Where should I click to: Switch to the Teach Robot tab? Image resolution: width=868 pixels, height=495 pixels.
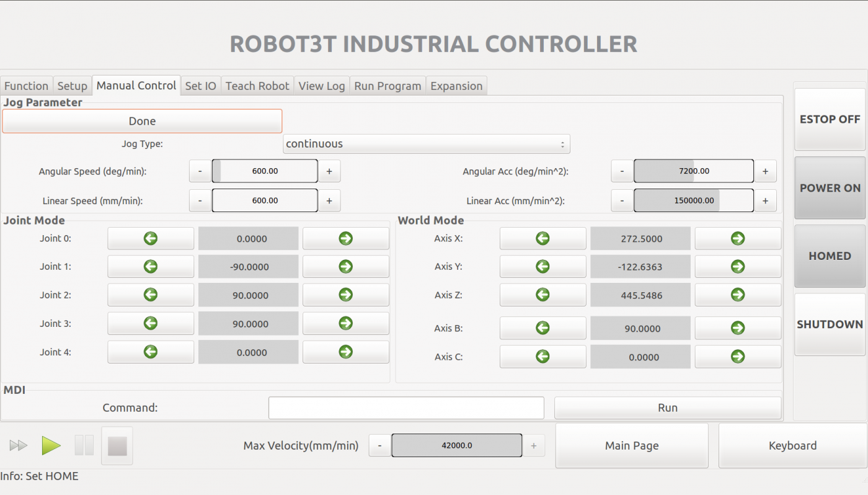click(257, 86)
